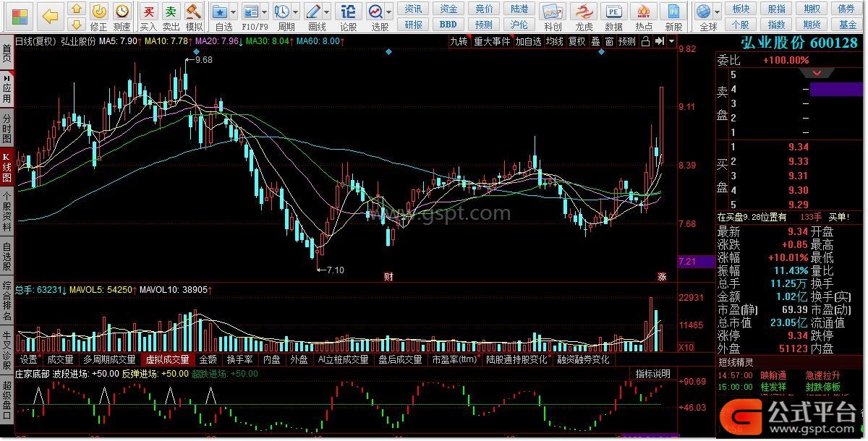Open the 修正 correction tool
Viewport: 868px width, 441px height.
(x=99, y=17)
